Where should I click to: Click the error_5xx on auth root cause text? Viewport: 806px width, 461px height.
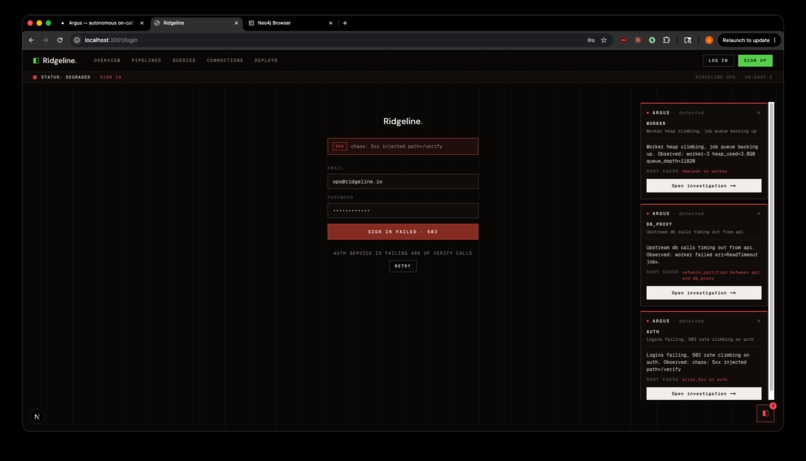[x=704, y=380]
